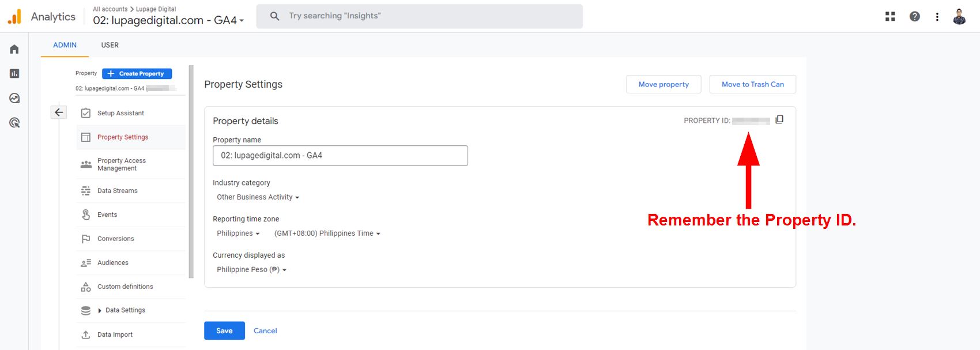The width and height of the screenshot is (980, 350).
Task: Open the Google apps grid icon
Action: [x=890, y=17]
